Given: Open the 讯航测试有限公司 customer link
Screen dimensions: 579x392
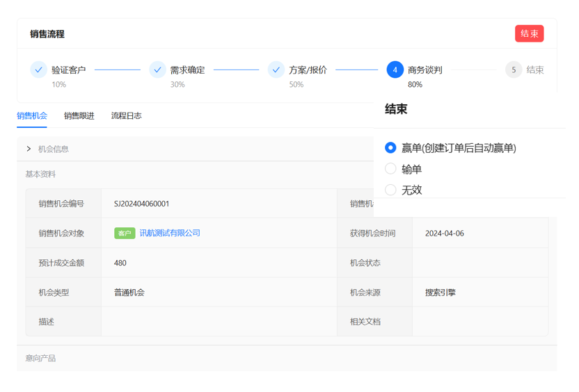Looking at the screenshot, I should [x=170, y=233].
